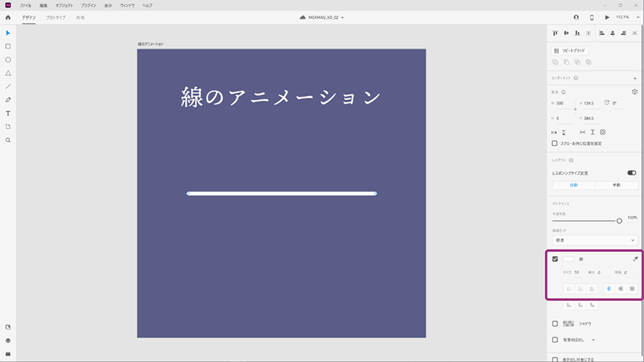The height and width of the screenshot is (362, 644).
Task: Select the Polygon triangle tool
Action: tap(8, 73)
